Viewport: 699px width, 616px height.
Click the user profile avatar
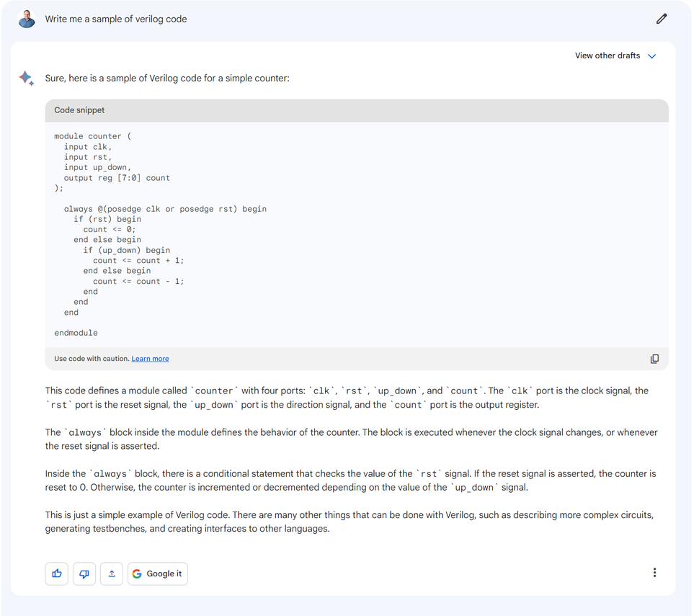pyautogui.click(x=27, y=19)
